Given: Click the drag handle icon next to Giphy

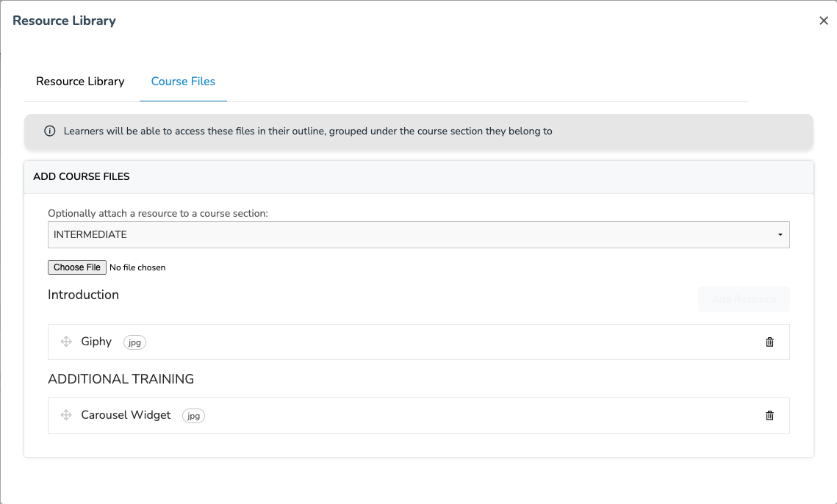Looking at the screenshot, I should coord(66,342).
